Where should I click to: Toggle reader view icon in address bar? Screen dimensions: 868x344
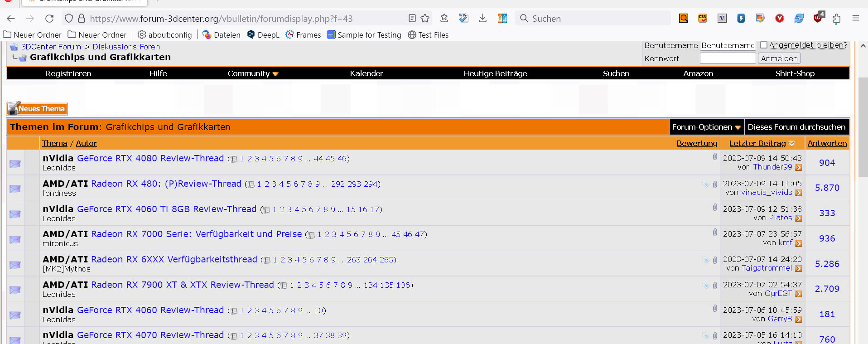412,18
